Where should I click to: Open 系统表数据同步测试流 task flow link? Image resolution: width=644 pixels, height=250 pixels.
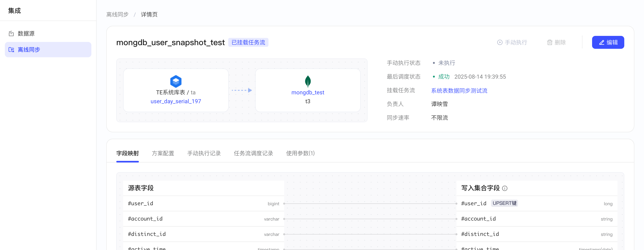click(x=459, y=91)
